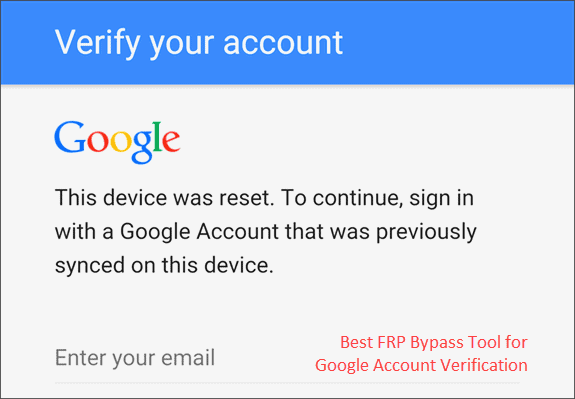Click the red Google Account Verification line
Screen dimensions: 575x399
click(421, 365)
